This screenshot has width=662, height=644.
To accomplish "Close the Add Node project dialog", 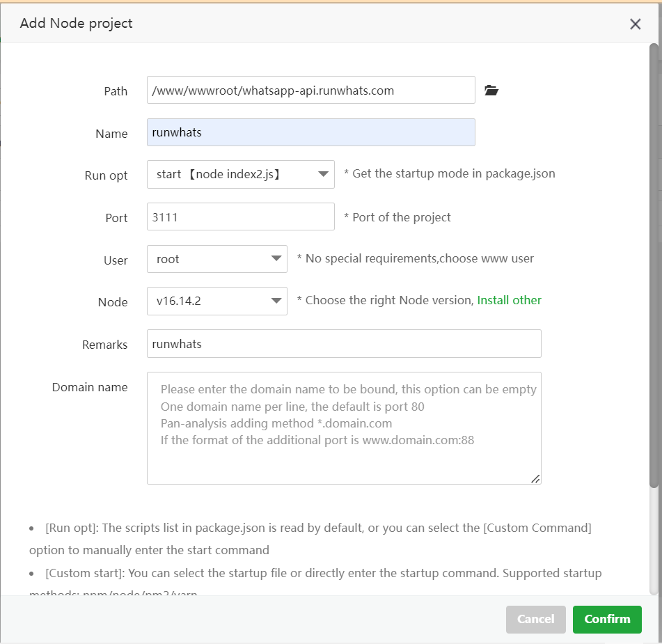I will [x=635, y=24].
